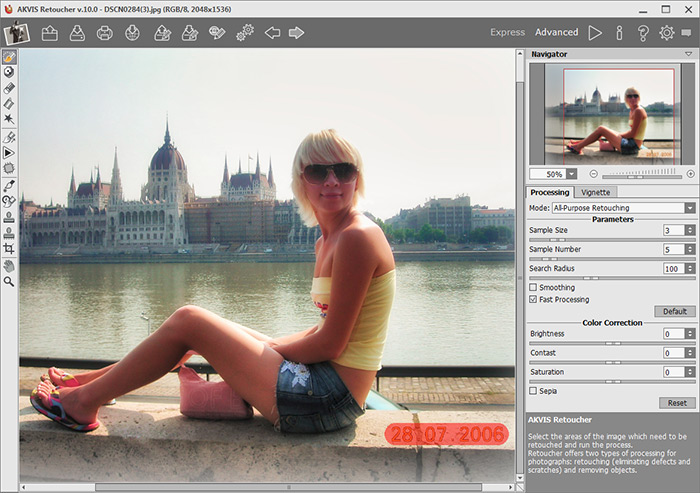Open Batch Processing gears icon
Image resolution: width=700 pixels, height=493 pixels.
coord(245,33)
